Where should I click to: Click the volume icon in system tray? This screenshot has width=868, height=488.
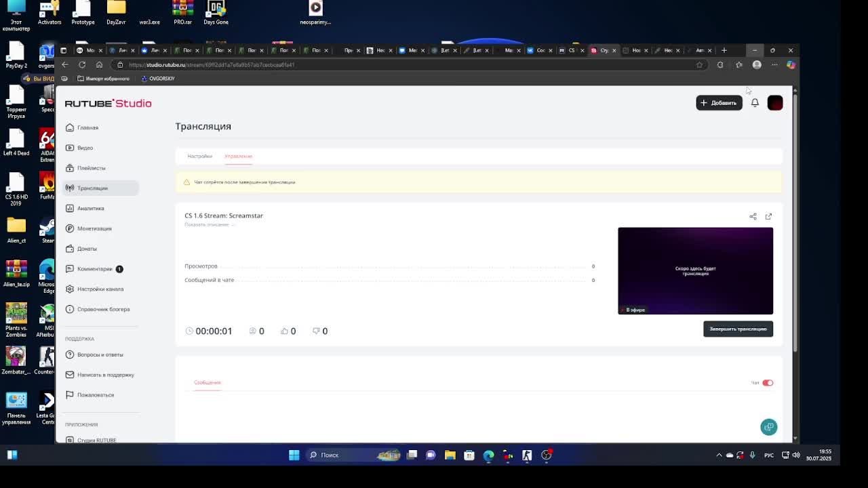(x=795, y=455)
